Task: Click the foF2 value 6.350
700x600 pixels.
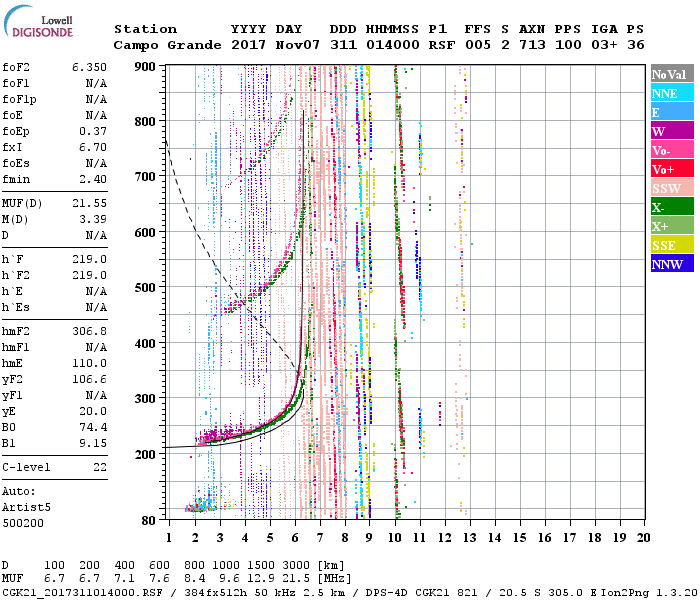Action: coord(89,67)
